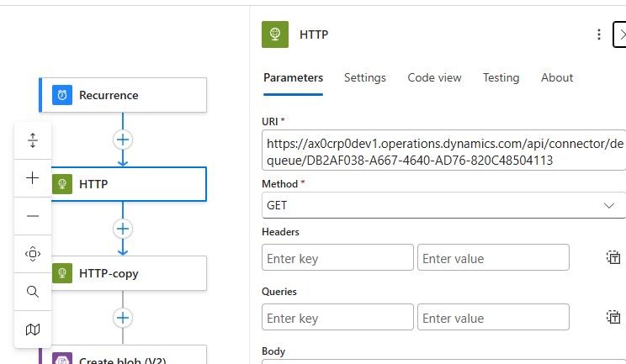Viewport: 626px width, 364px height.
Task: Select the HTTP-copy action node
Action: point(129,273)
